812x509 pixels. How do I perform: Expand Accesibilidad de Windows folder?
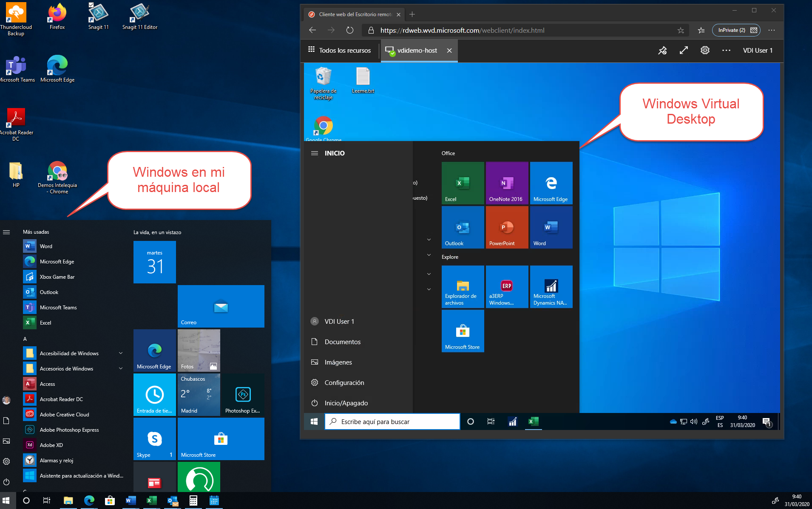[x=73, y=353]
